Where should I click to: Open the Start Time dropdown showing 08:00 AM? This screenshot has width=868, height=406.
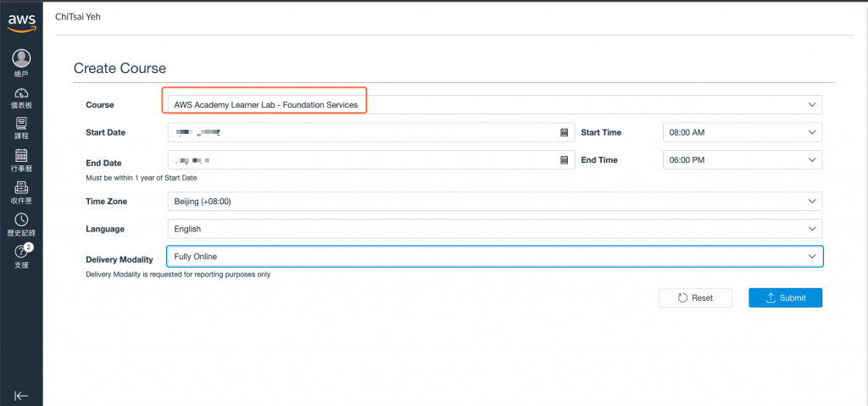743,132
